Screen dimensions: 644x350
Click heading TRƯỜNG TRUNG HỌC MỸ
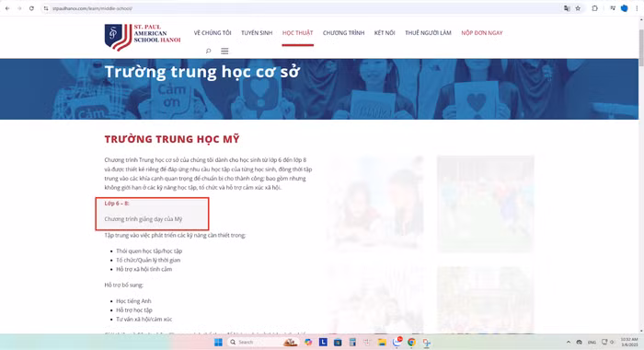tap(172, 139)
